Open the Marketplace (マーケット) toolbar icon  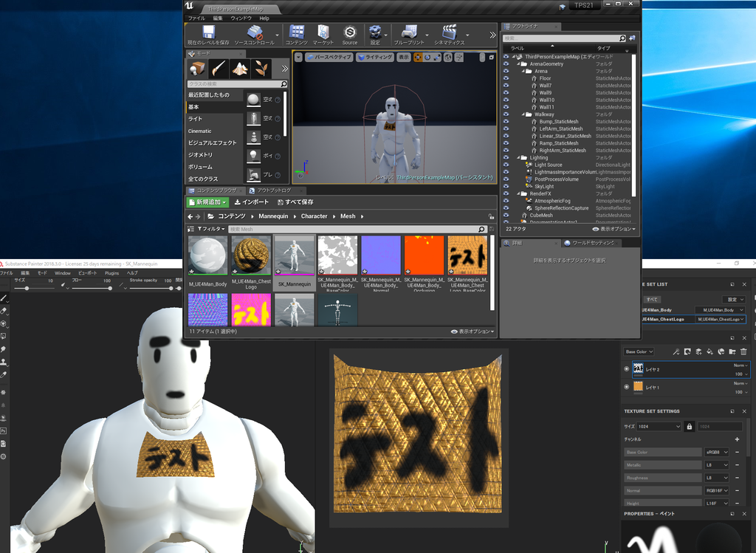(323, 35)
